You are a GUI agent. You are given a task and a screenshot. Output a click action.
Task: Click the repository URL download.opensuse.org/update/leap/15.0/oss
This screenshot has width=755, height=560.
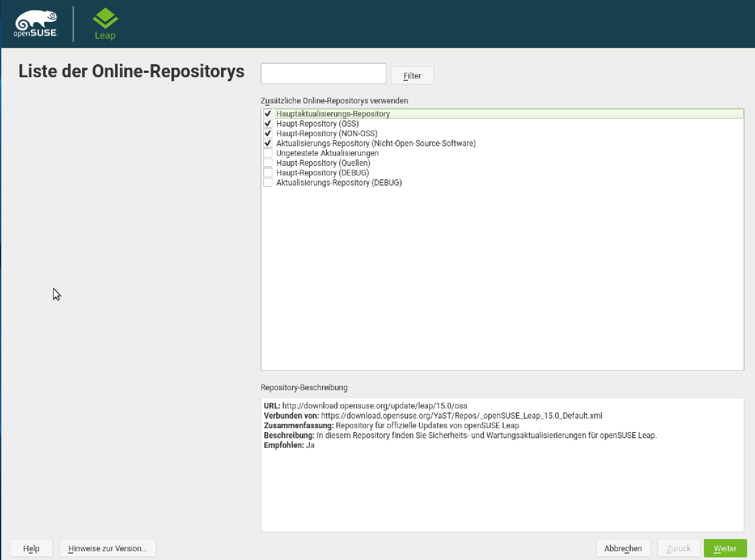coord(375,405)
